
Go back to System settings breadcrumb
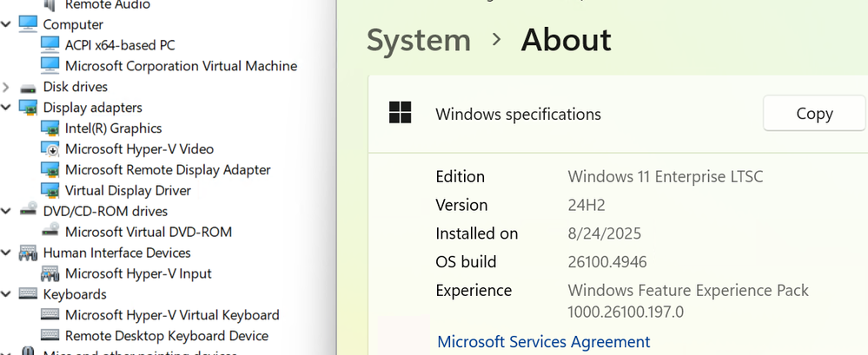pyautogui.click(x=419, y=40)
